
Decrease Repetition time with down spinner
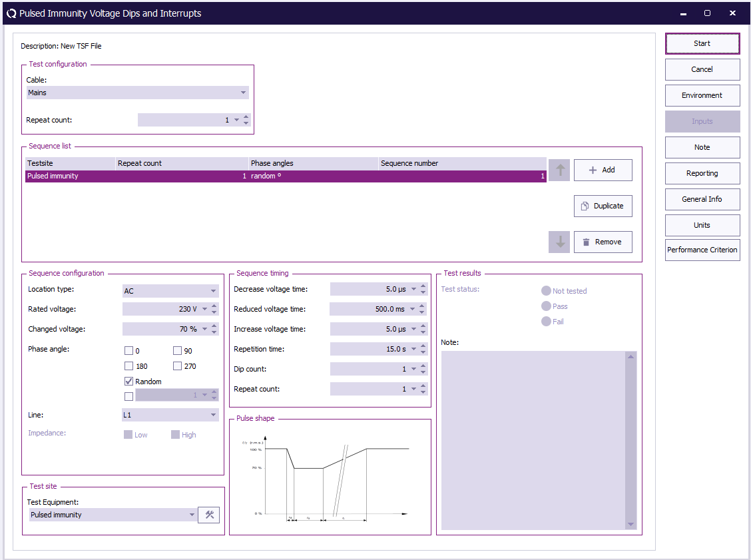point(423,352)
